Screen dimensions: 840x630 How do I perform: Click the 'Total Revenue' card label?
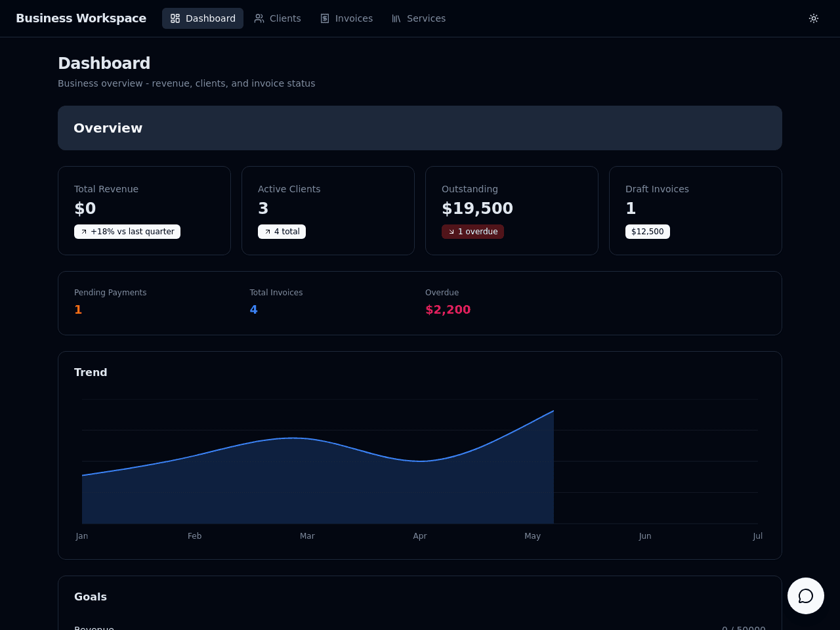(106, 189)
